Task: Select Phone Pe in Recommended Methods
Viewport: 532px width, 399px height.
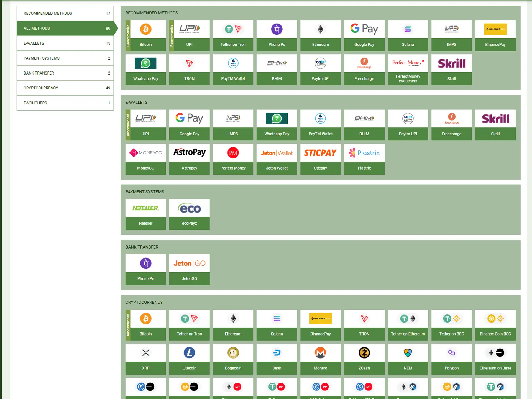Action: tap(277, 35)
